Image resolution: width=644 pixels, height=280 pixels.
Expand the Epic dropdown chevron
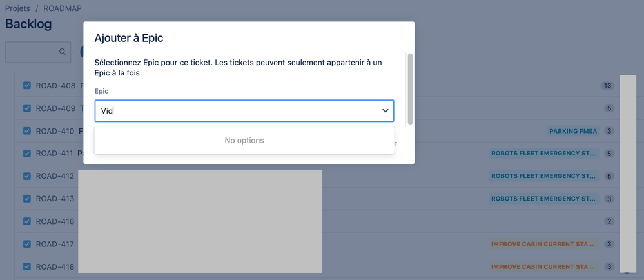click(x=385, y=110)
